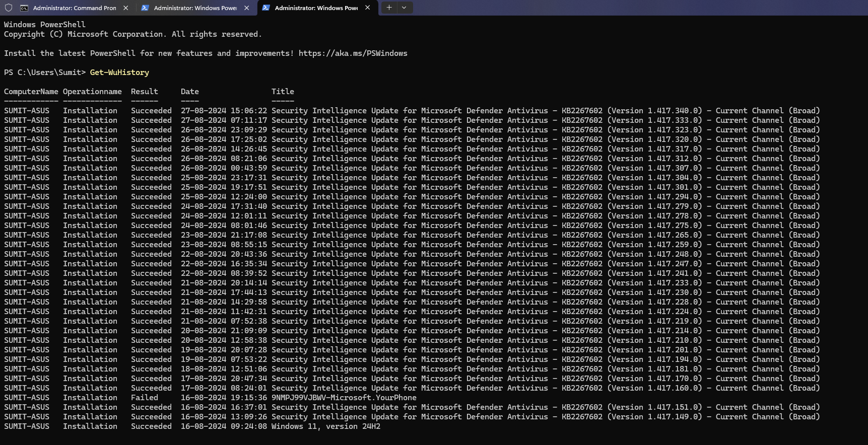Click the Failed result entry

(x=145, y=398)
